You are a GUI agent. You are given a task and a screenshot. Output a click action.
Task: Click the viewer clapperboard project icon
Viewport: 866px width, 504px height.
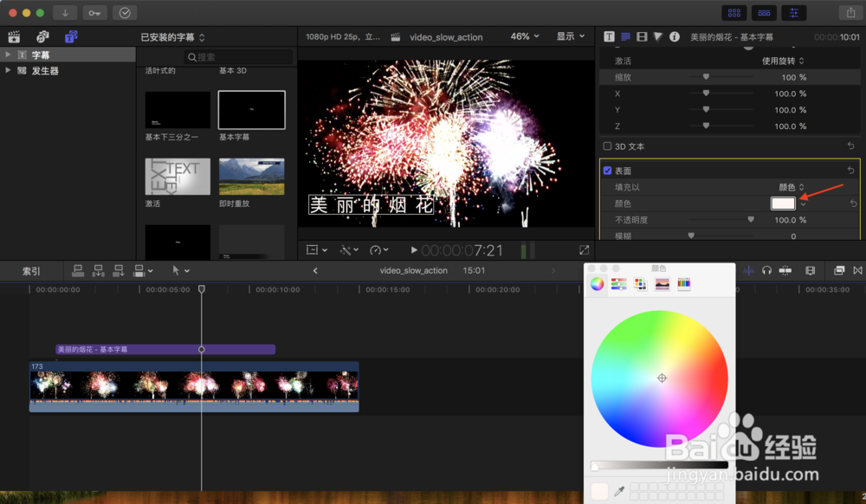[x=396, y=37]
